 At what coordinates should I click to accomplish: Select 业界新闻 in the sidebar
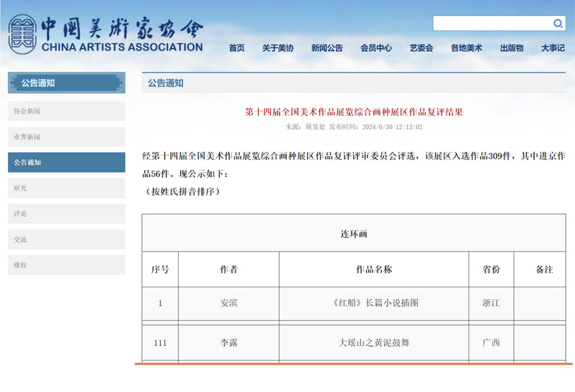[x=66, y=137]
